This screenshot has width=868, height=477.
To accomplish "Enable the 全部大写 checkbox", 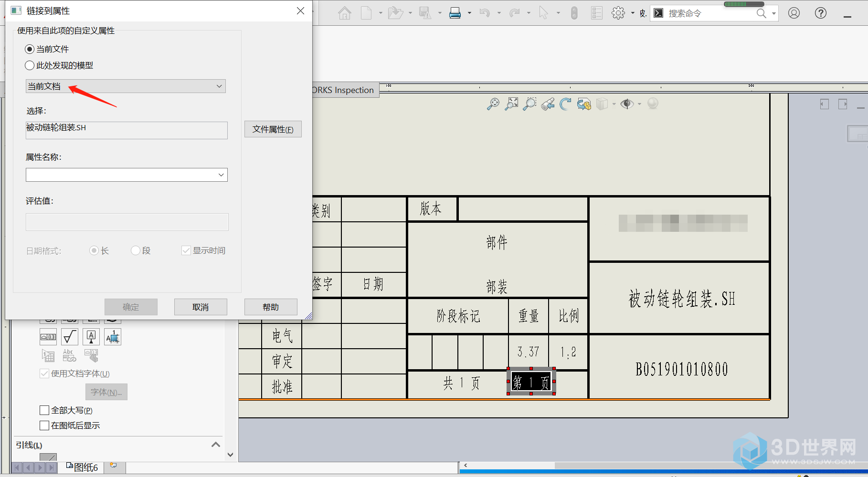I will 44,410.
